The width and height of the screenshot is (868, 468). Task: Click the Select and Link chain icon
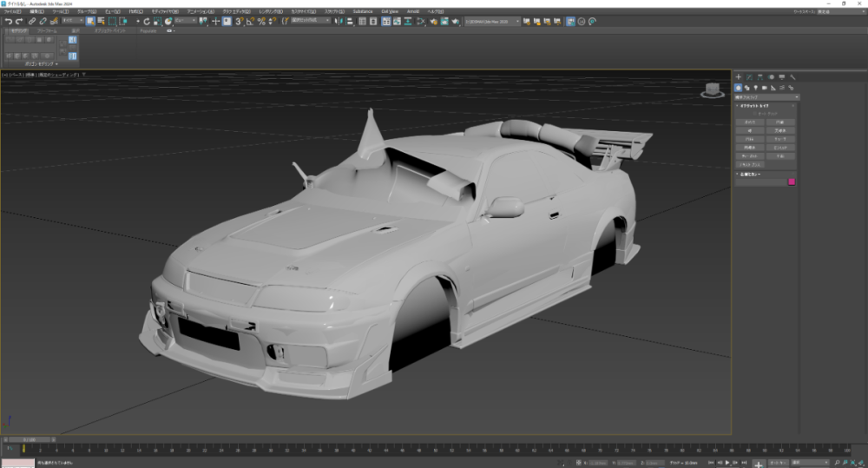32,21
